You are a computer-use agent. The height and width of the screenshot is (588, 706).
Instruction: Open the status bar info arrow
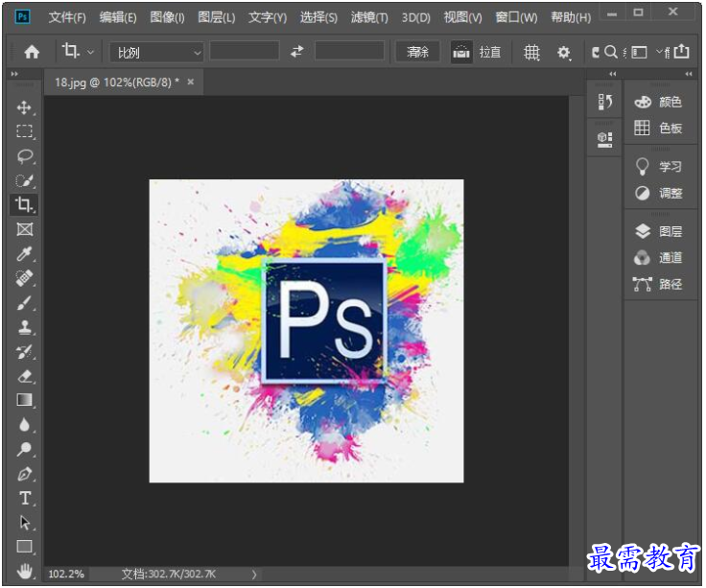[254, 574]
